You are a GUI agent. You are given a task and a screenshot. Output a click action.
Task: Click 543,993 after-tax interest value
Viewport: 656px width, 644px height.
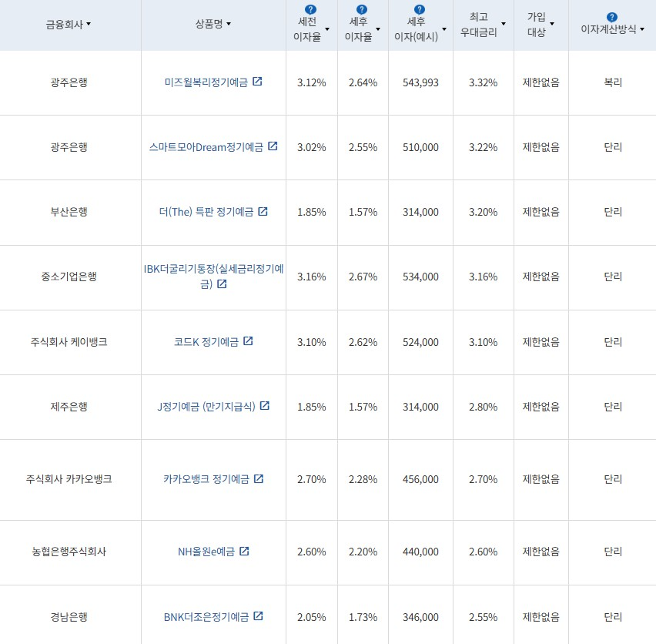(x=420, y=82)
